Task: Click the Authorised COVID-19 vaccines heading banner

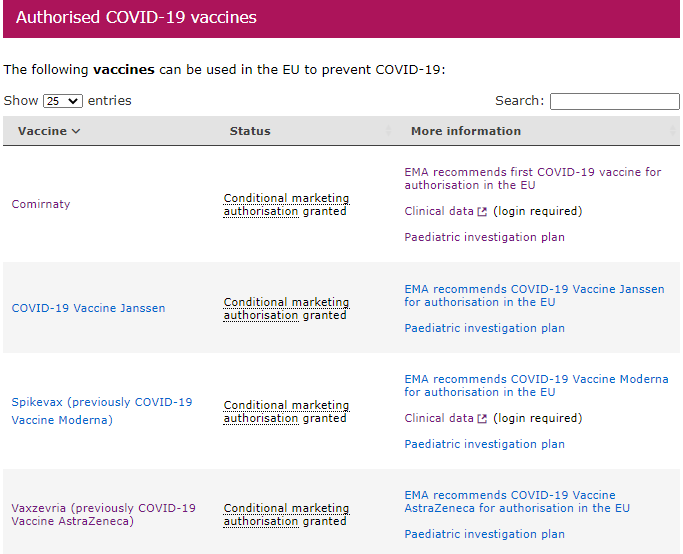Action: click(342, 18)
